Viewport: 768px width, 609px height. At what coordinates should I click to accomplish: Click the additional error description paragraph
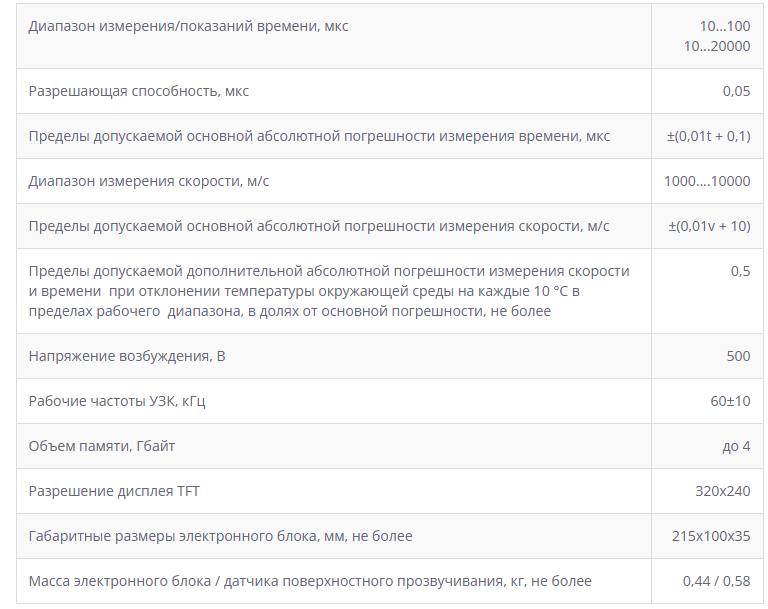(x=329, y=291)
